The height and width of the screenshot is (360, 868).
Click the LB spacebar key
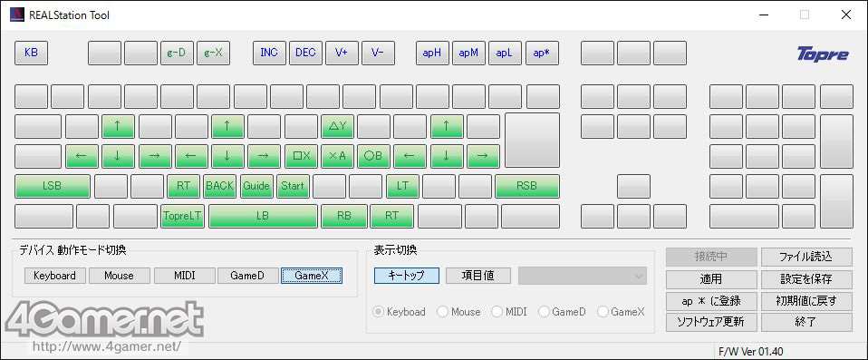pyautogui.click(x=263, y=216)
